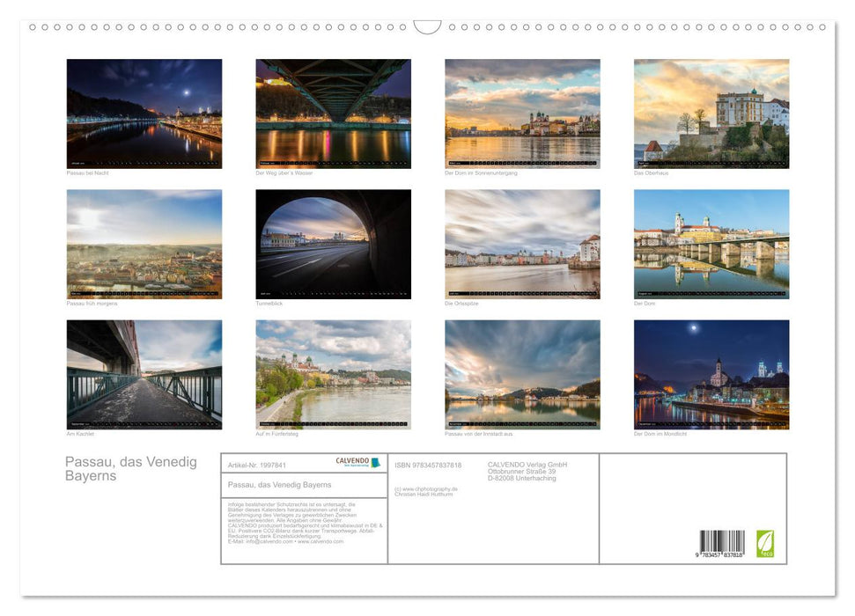Toggle the date strip beneath Tunnelblick

(x=333, y=293)
